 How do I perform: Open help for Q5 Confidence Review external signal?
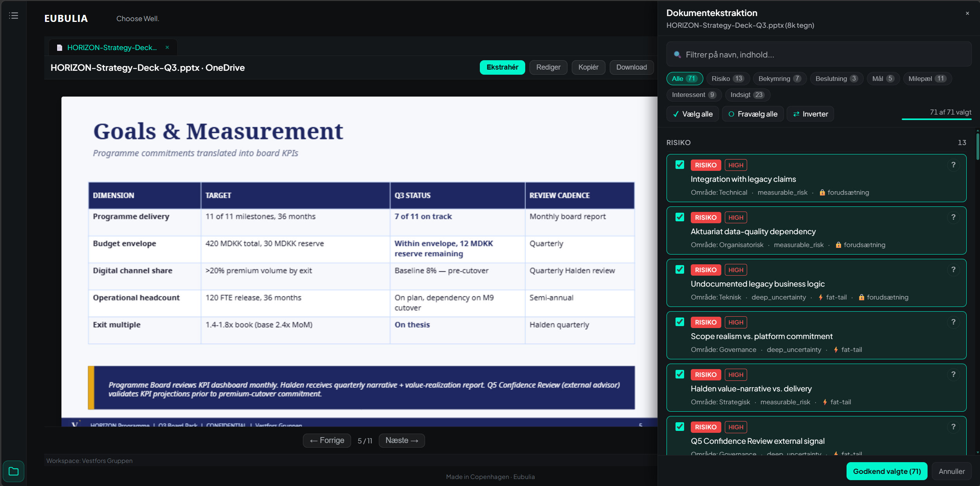tap(953, 427)
